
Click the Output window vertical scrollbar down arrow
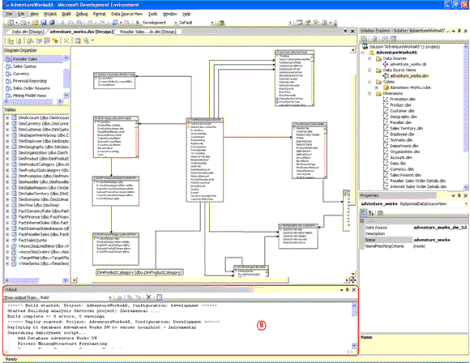[x=354, y=346]
